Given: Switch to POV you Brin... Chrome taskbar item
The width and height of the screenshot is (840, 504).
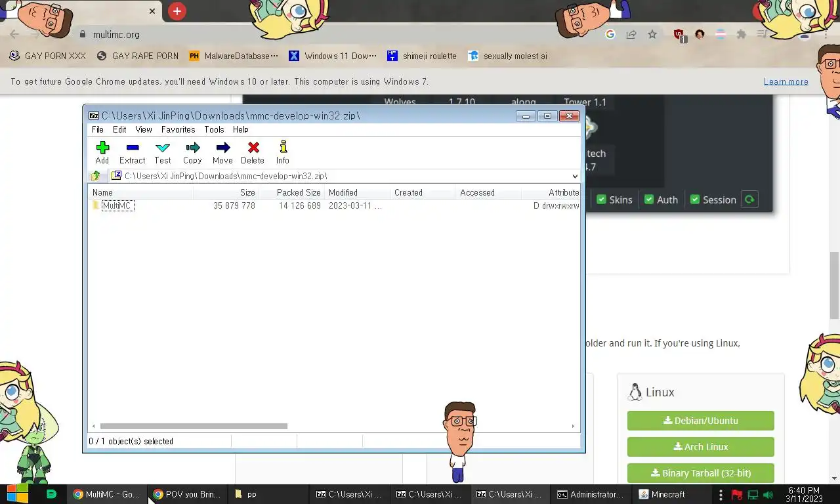Looking at the screenshot, I should click(x=187, y=494).
